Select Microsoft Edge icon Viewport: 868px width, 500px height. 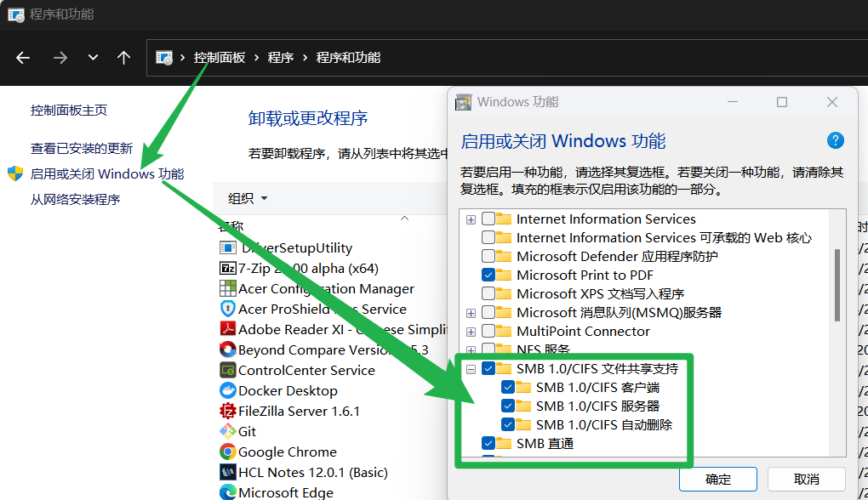pyautogui.click(x=227, y=491)
